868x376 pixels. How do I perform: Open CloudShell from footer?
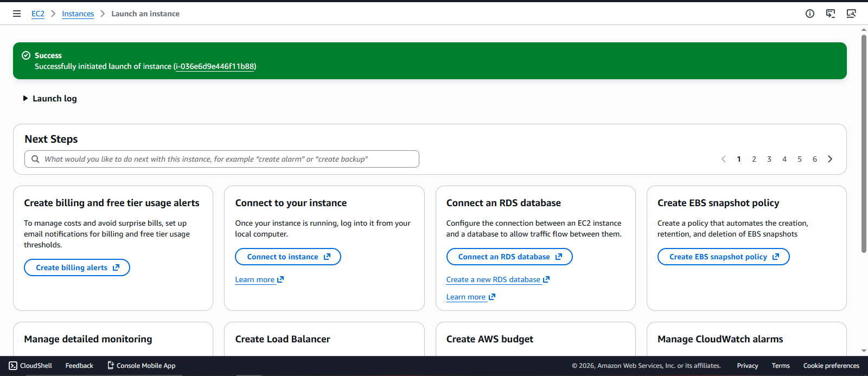[x=30, y=366]
